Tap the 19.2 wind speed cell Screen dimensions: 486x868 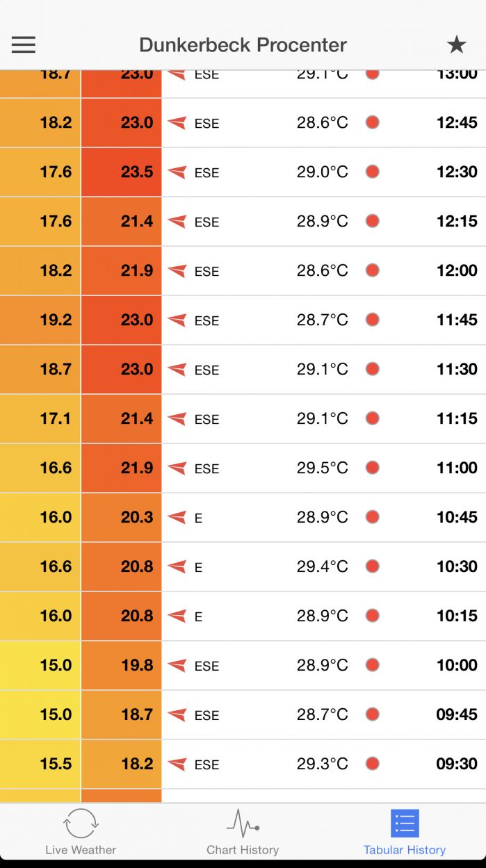(x=40, y=320)
